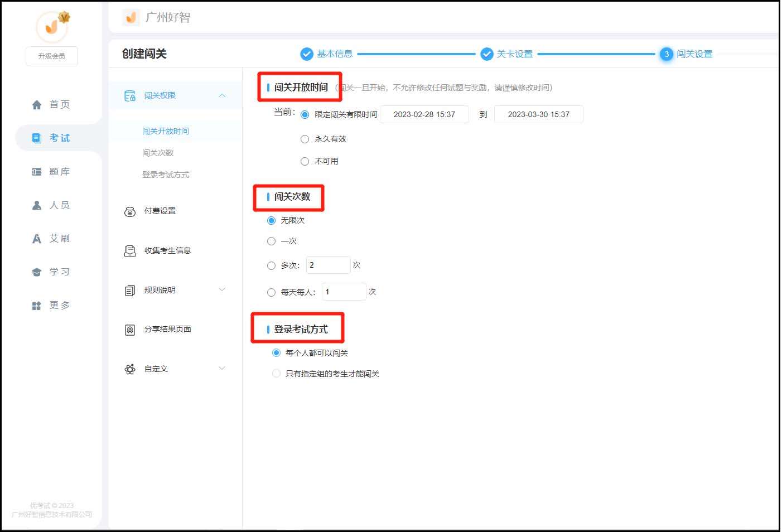Select the 闯关开放时间 tree item
This screenshot has height=532, width=782.
pyautogui.click(x=165, y=130)
